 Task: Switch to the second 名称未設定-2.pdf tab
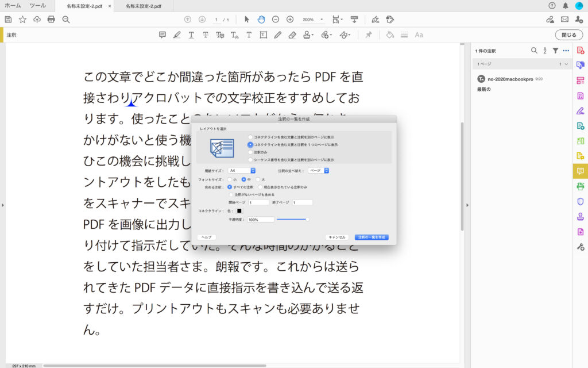click(144, 6)
